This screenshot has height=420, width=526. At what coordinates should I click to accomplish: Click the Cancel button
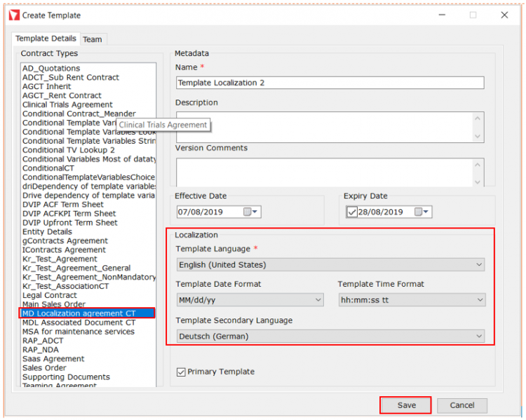coord(461,405)
